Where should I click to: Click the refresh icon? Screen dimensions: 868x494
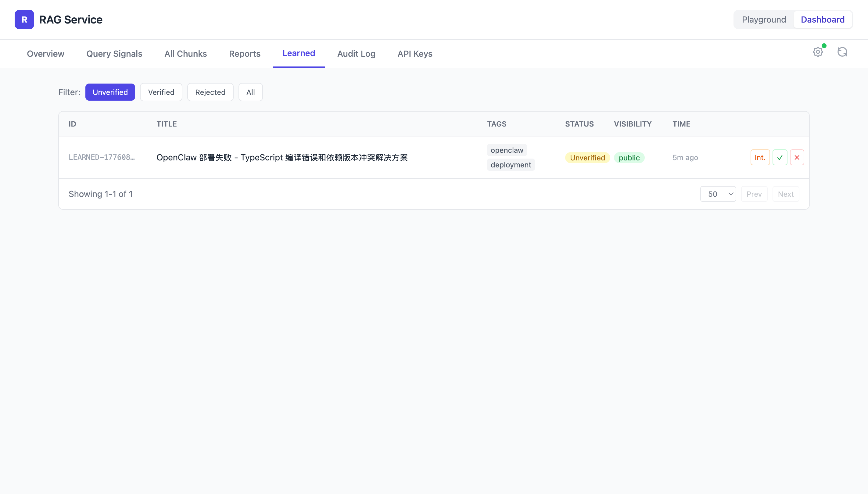tap(842, 52)
